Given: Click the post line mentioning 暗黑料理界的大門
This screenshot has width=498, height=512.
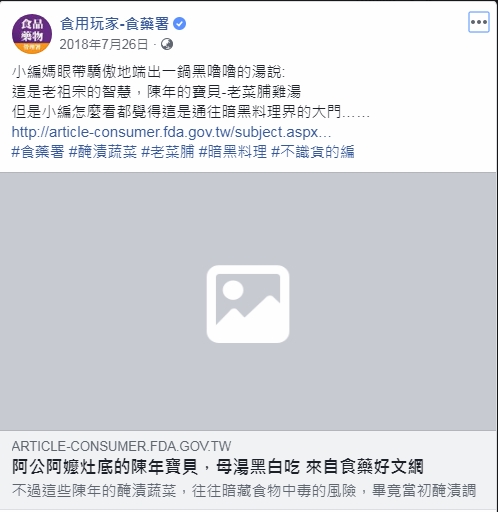Looking at the screenshot, I should (x=191, y=112).
